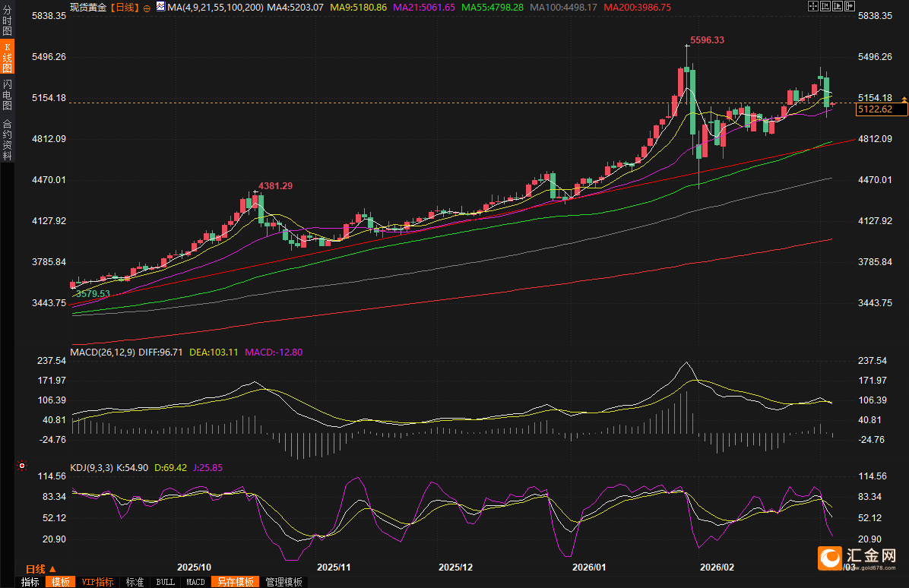Click the 另存模板 button
The height and width of the screenshot is (588, 909).
[x=235, y=582]
